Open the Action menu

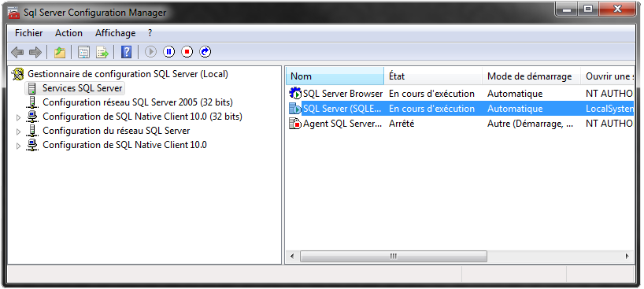[x=69, y=33]
